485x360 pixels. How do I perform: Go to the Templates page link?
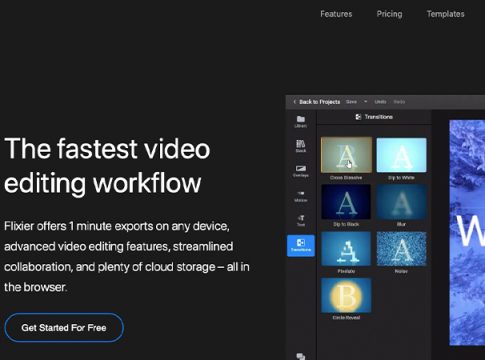coord(446,14)
